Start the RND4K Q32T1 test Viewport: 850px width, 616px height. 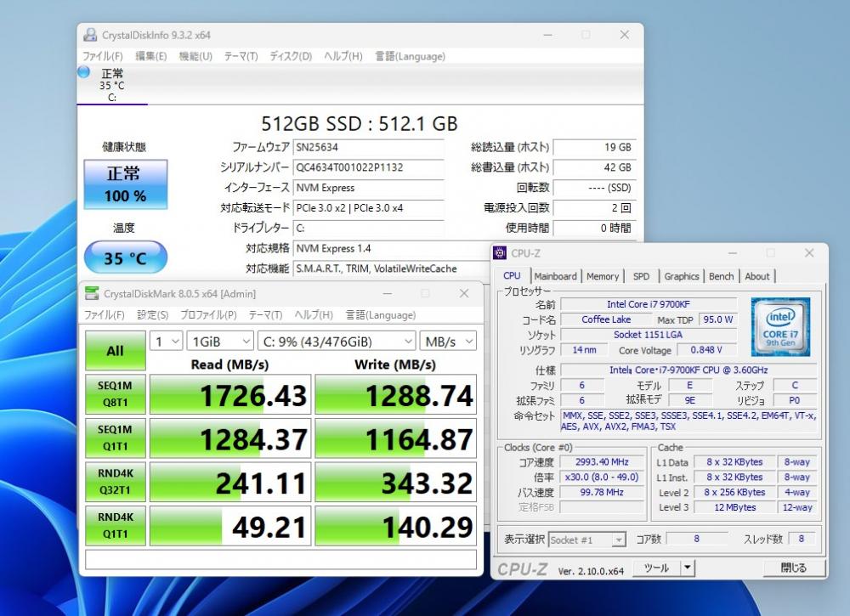116,482
